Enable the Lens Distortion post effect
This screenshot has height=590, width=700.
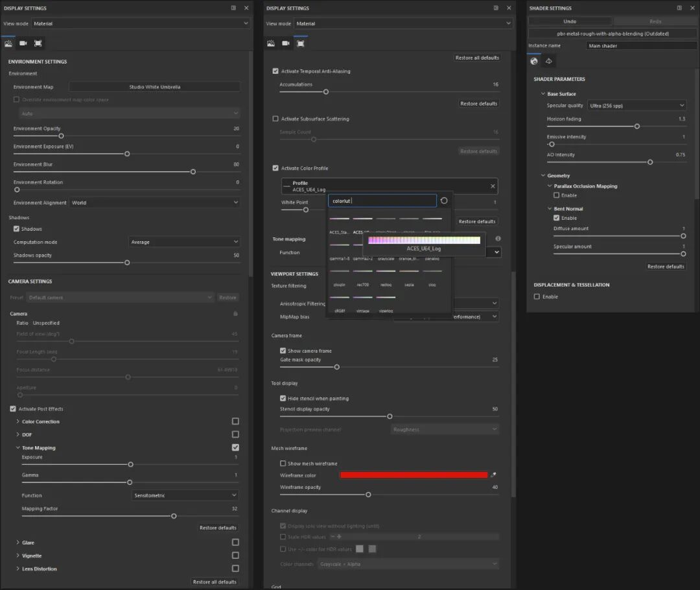click(x=235, y=569)
